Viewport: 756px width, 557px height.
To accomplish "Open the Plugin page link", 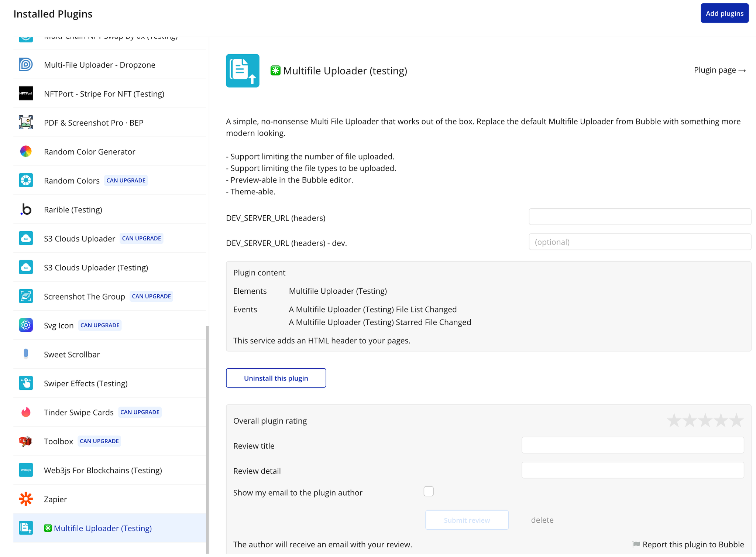I will [x=720, y=70].
